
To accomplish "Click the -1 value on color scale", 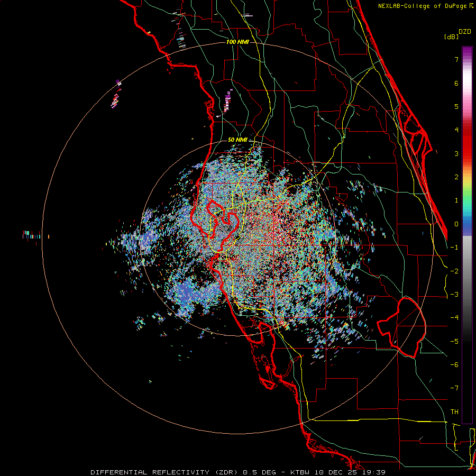I will coord(454,248).
